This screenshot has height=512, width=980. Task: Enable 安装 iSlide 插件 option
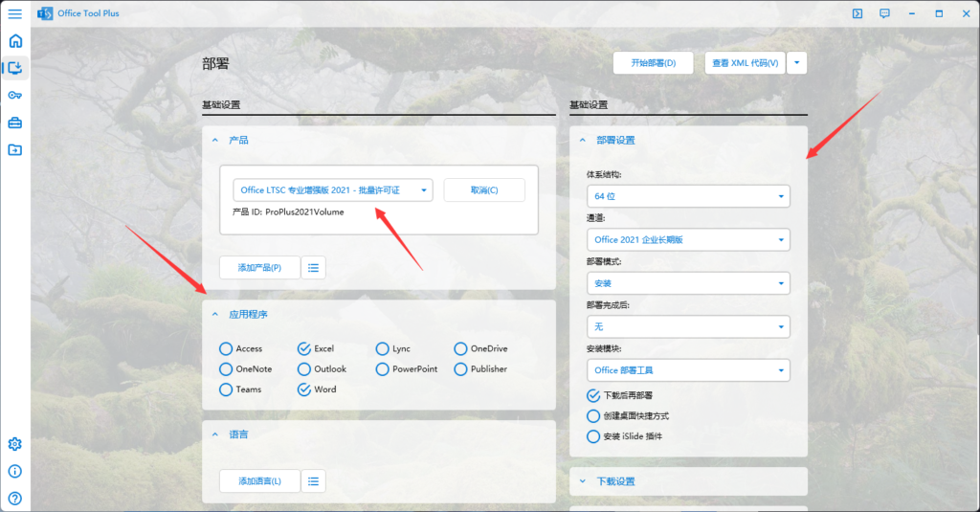pyautogui.click(x=624, y=436)
